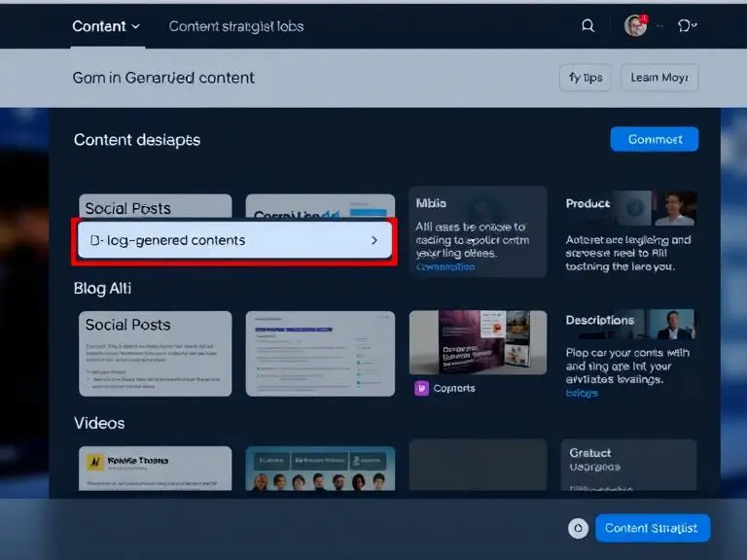Click the Leam Moy button
This screenshot has width=747, height=560.
[659, 78]
